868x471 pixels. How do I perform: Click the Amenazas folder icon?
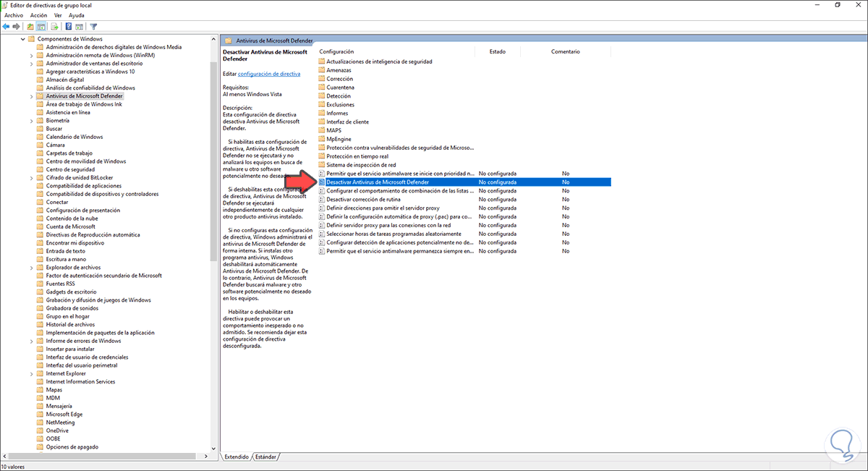coord(322,70)
